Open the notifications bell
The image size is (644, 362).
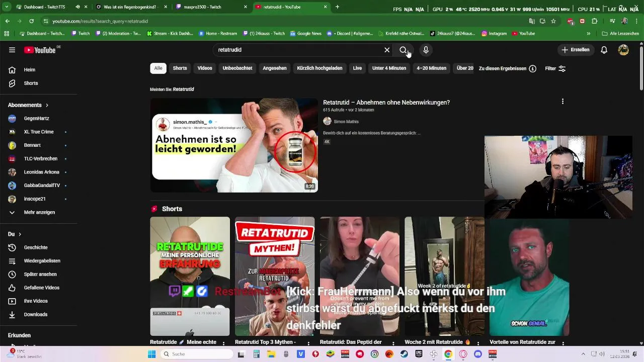(604, 50)
